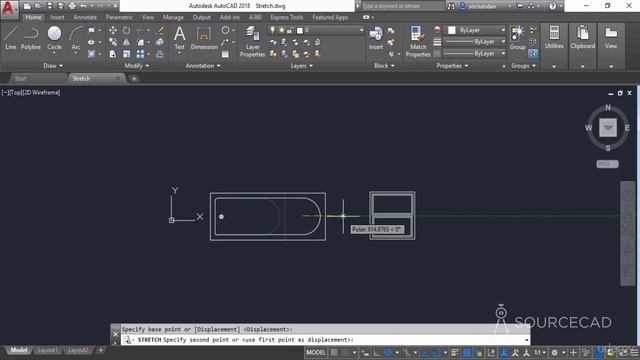640x360 pixels.
Task: Expand the Annotation panel
Action: click(x=203, y=66)
